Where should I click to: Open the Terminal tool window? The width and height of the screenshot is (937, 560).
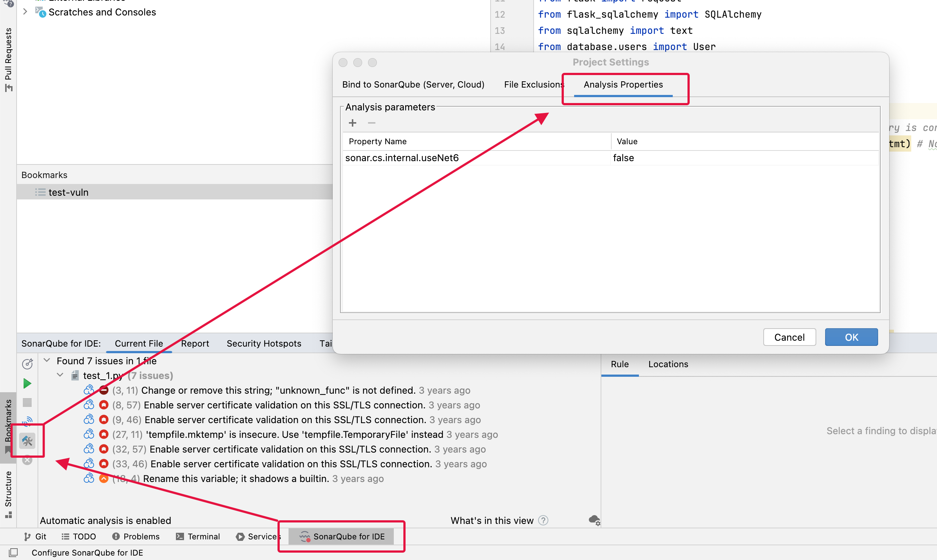tap(198, 536)
